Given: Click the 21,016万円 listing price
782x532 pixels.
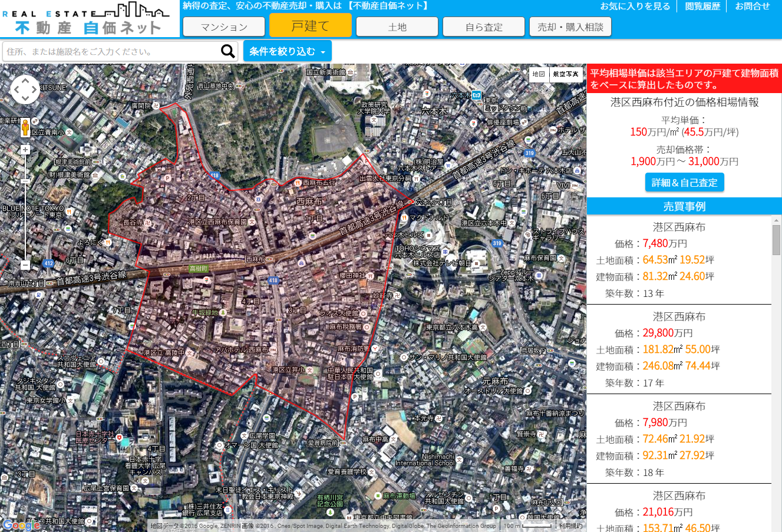Looking at the screenshot, I should pos(668,512).
